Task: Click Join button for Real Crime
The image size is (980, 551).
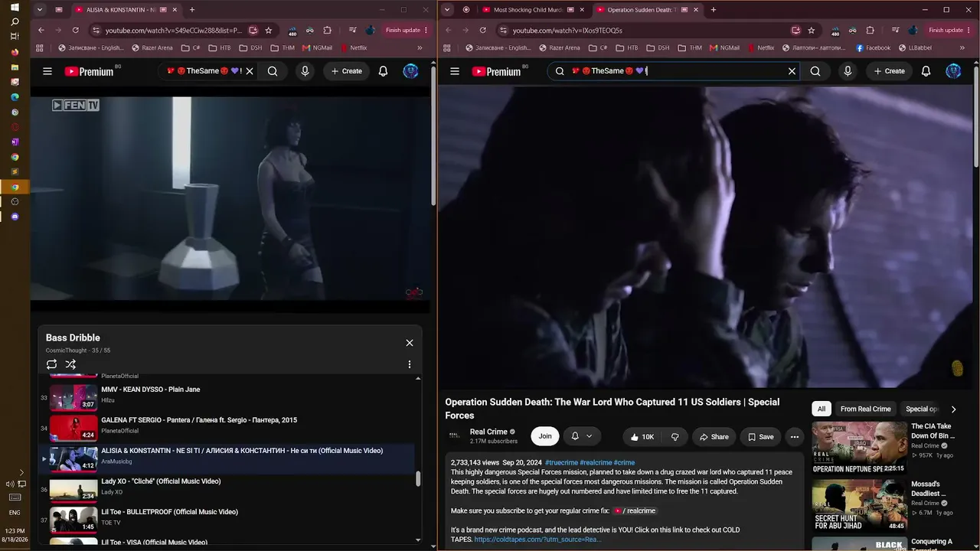Action: 545,436
